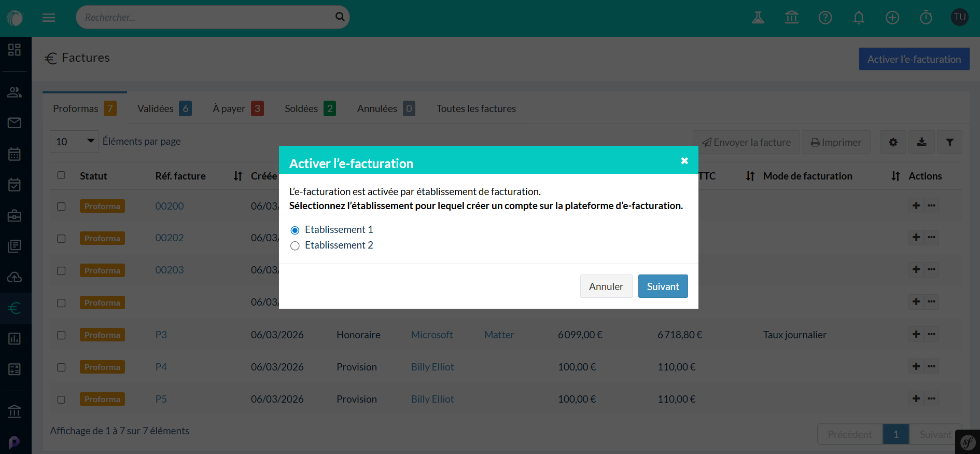The image size is (980, 454).
Task: Open the help question mark icon
Action: click(825, 18)
